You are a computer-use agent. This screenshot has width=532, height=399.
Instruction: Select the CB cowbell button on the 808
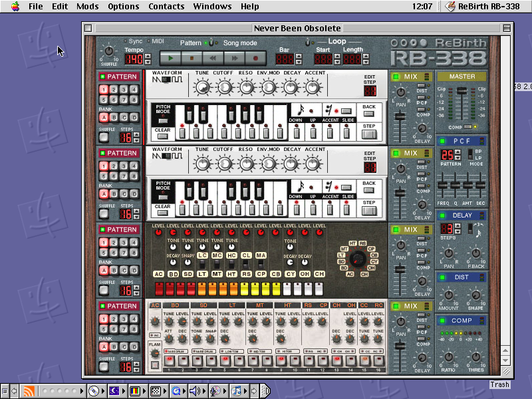click(275, 274)
